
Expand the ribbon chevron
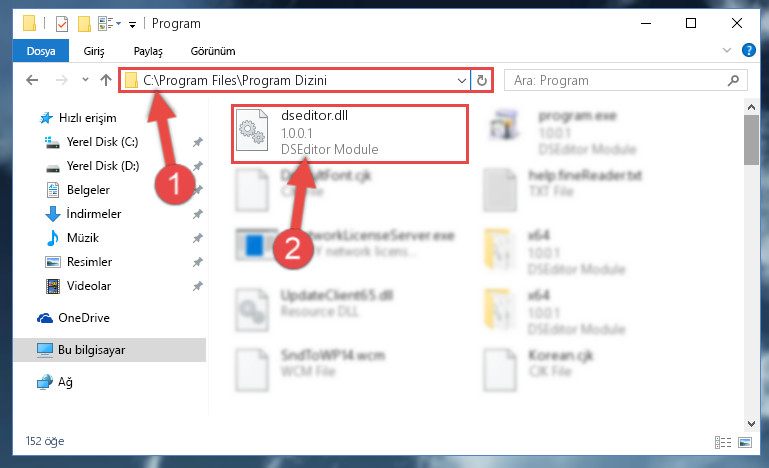727,50
